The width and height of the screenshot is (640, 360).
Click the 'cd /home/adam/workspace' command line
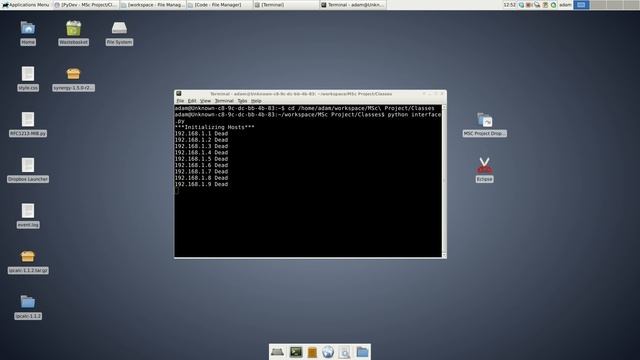point(361,108)
